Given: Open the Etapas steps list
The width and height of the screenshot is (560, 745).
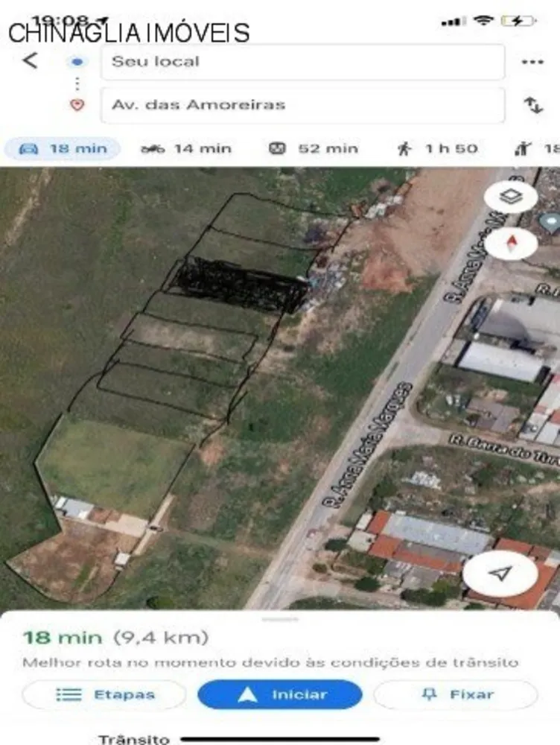Looking at the screenshot, I should point(104,694).
